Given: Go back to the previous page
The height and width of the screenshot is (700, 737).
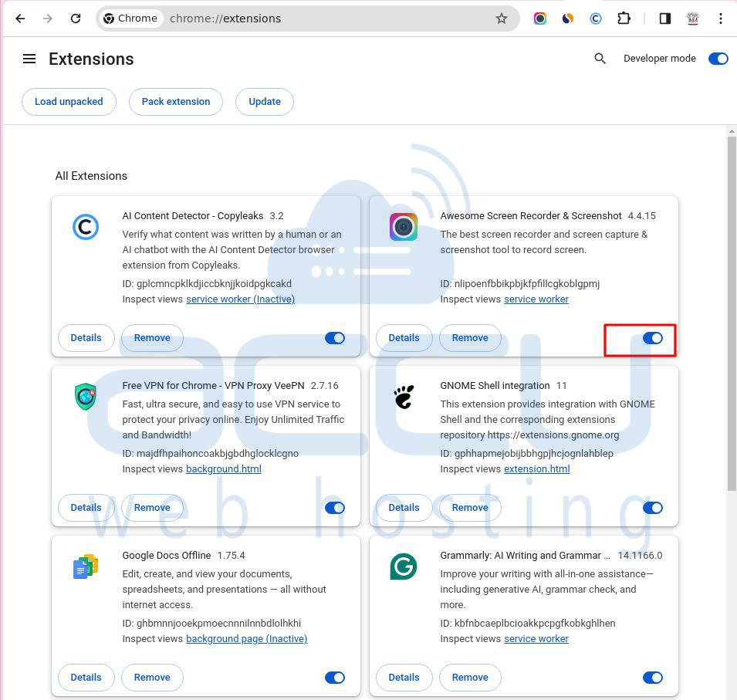Looking at the screenshot, I should coord(20,19).
